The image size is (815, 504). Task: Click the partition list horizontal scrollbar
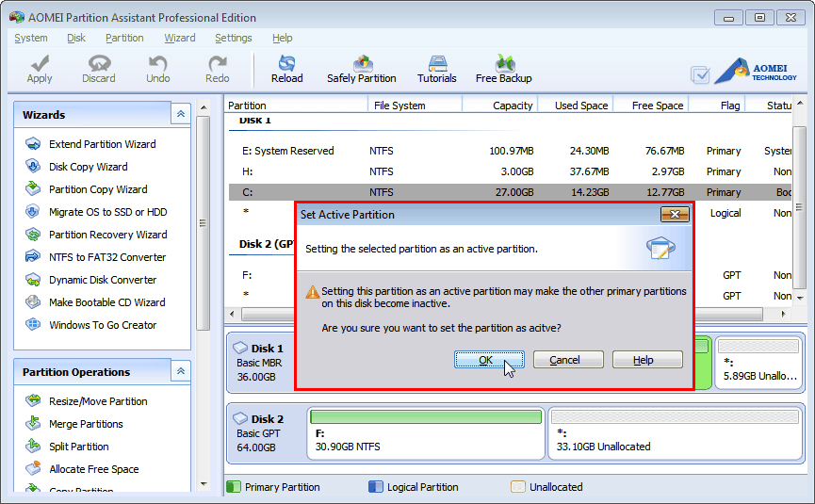click(502, 314)
